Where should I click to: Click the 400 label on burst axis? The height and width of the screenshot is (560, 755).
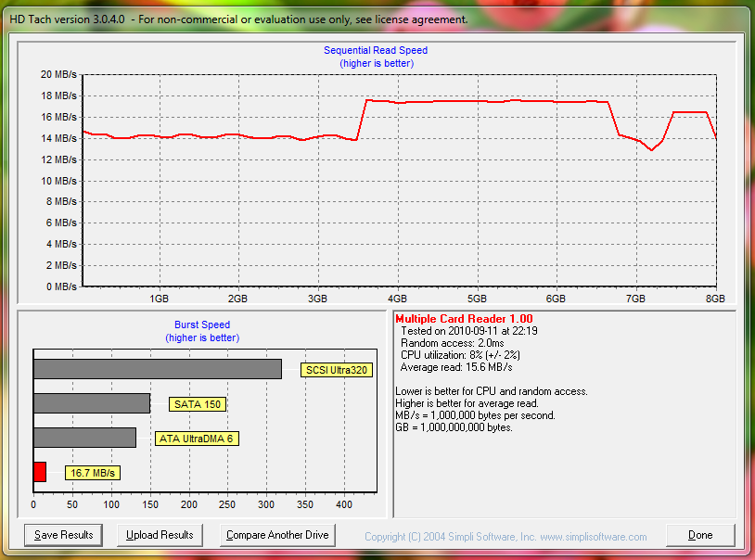344,504
